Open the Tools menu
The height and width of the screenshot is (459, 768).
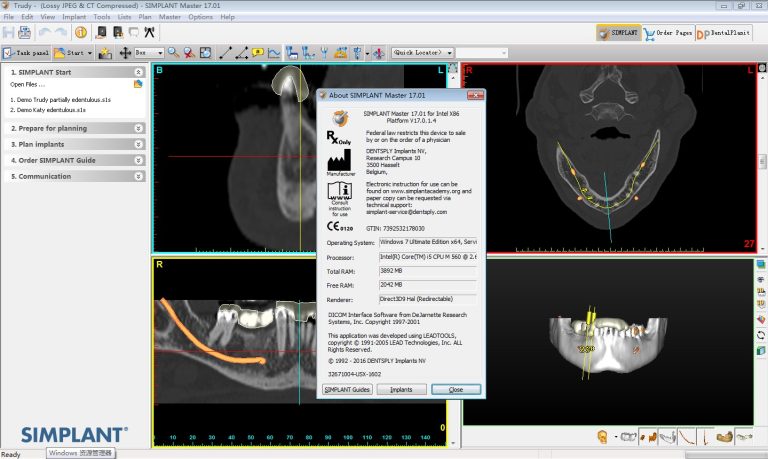[x=102, y=17]
